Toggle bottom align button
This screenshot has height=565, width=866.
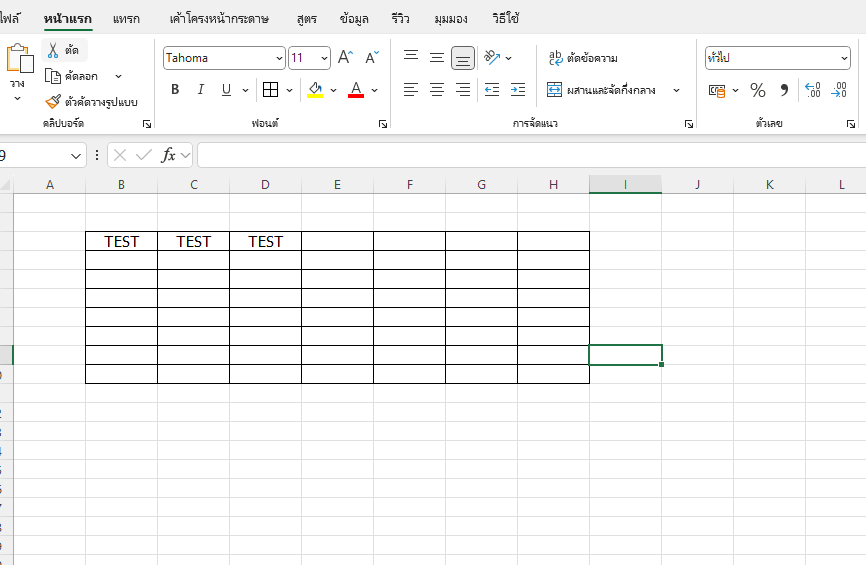click(x=463, y=58)
